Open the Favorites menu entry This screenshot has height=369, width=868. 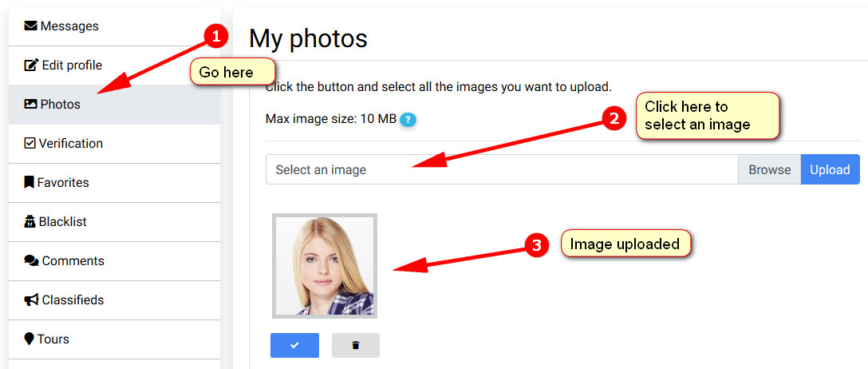[63, 183]
